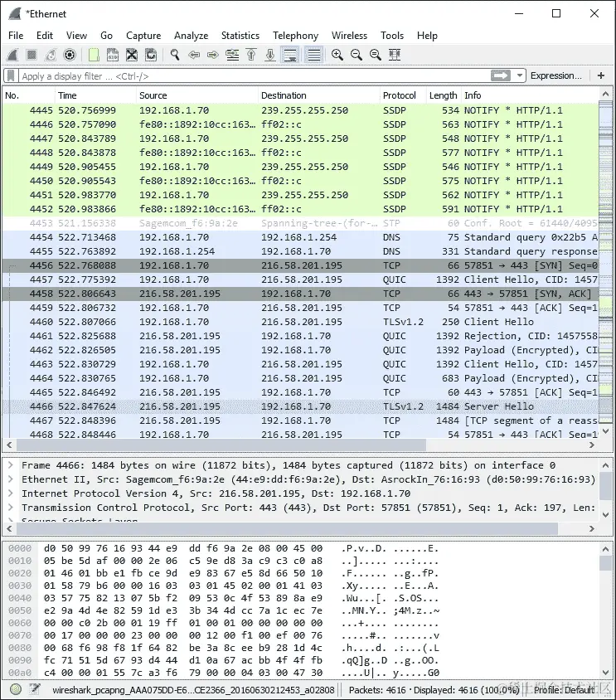Sort by the Length column header
616x700 pixels.
coord(444,95)
